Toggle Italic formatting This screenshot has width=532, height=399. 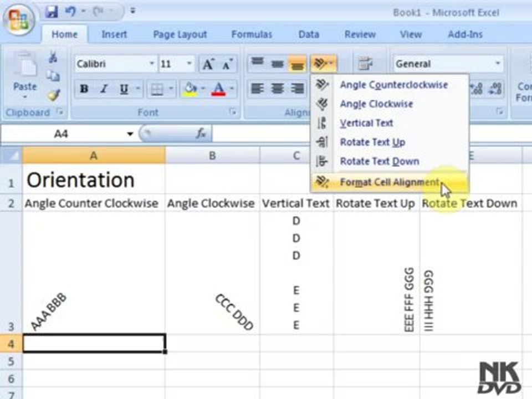104,89
